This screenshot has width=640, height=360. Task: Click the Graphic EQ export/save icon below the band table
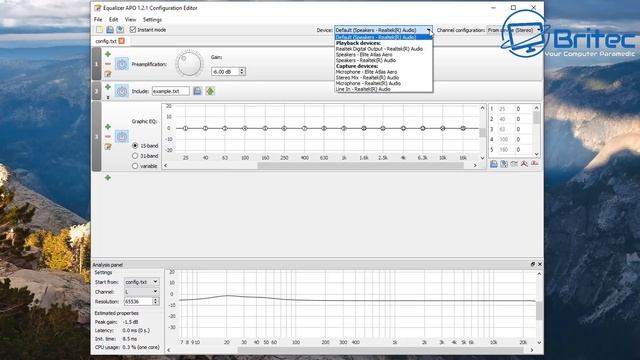click(504, 164)
